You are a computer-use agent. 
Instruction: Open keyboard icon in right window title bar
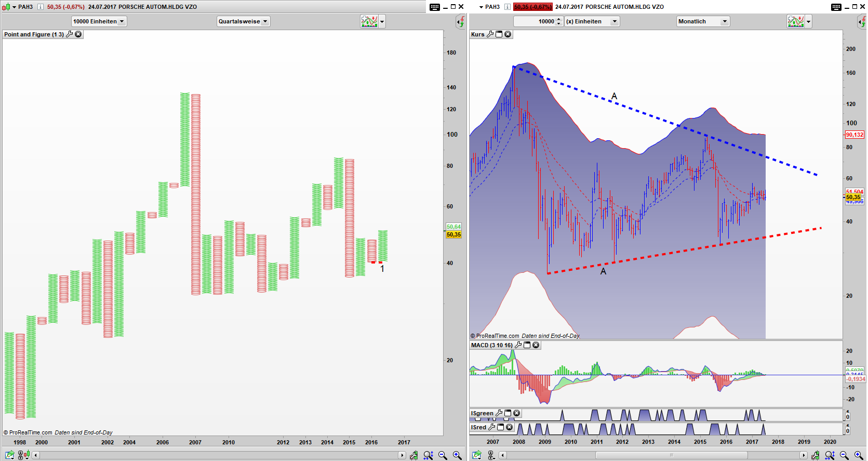click(836, 7)
